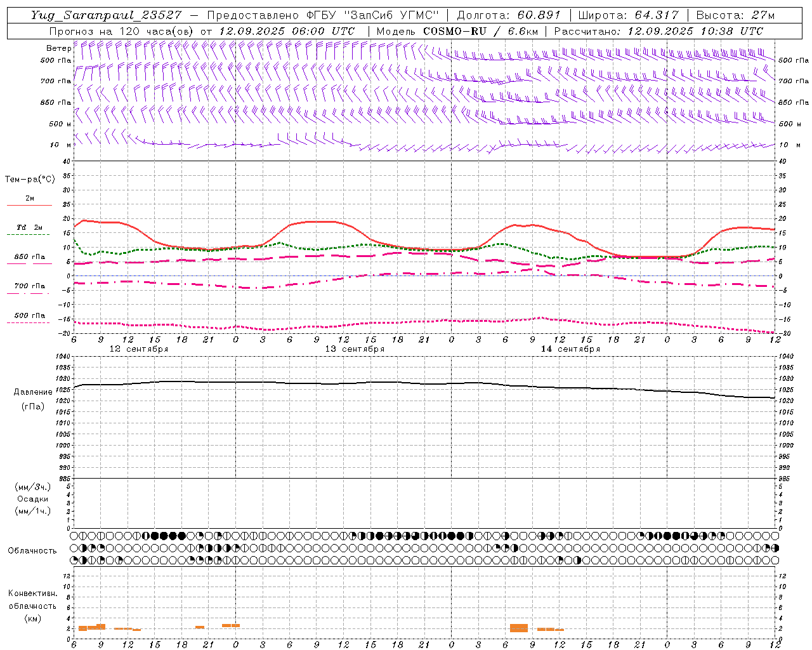The width and height of the screenshot is (812, 650).
Task: Click the 13 сентября date label
Action: click(355, 349)
